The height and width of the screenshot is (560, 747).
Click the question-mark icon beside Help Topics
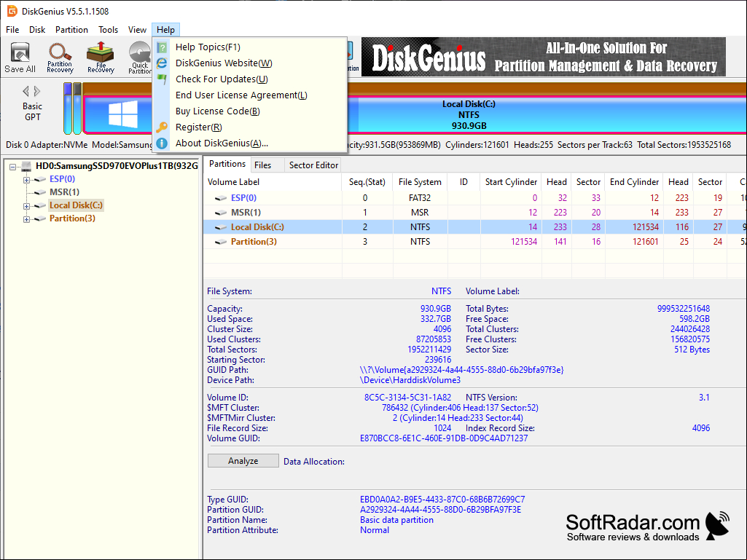click(x=162, y=47)
